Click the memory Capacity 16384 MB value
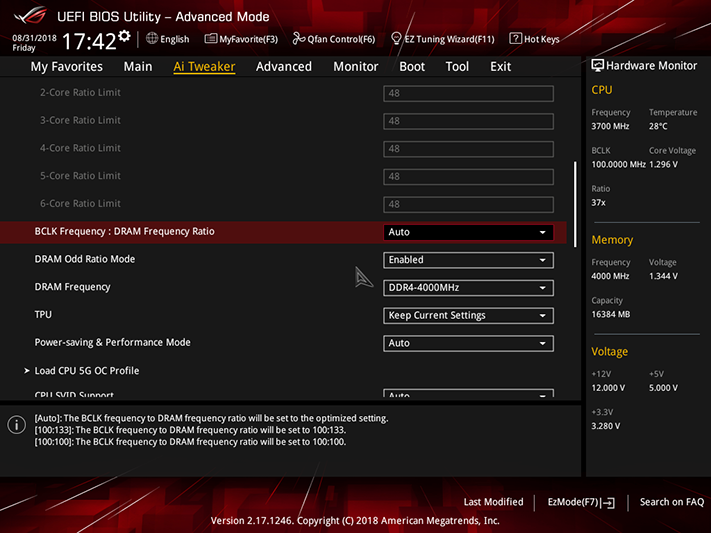Viewport: 711px width, 533px height. (x=610, y=314)
